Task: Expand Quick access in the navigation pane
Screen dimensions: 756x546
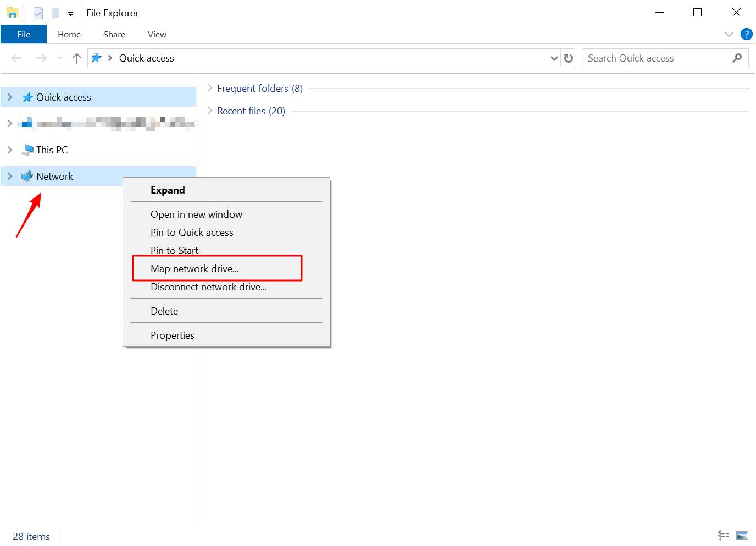Action: click(10, 97)
